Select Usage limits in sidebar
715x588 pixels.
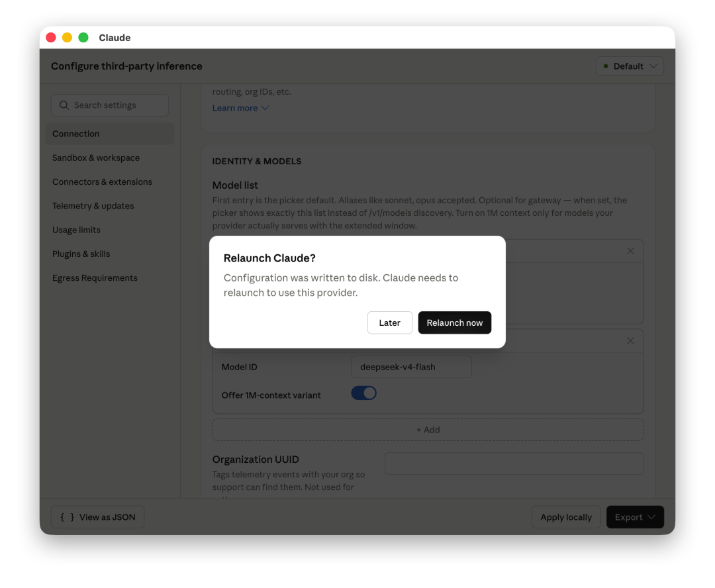coord(76,230)
